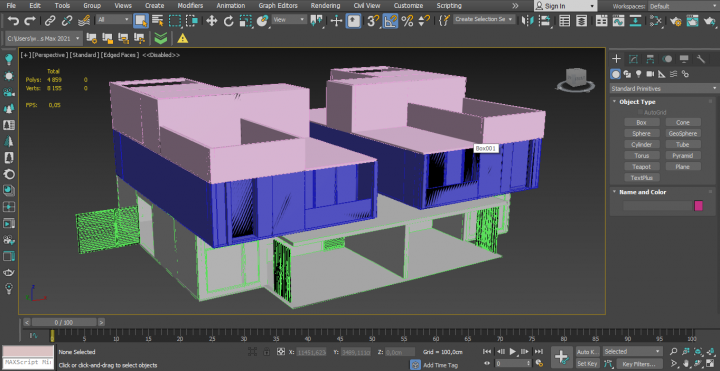The image size is (720, 371).
Task: Click the pink object color swatch
Action: (x=698, y=206)
